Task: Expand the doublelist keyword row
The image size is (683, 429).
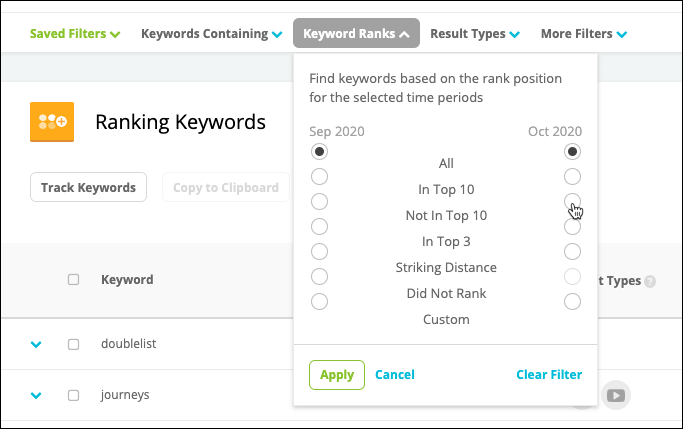Action: pos(36,345)
